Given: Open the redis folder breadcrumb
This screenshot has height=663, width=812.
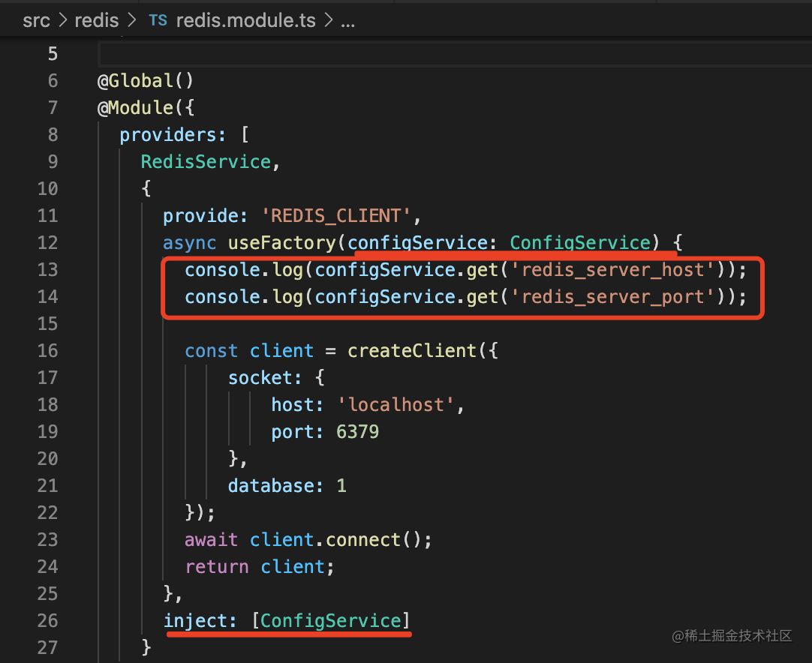Looking at the screenshot, I should 96,20.
